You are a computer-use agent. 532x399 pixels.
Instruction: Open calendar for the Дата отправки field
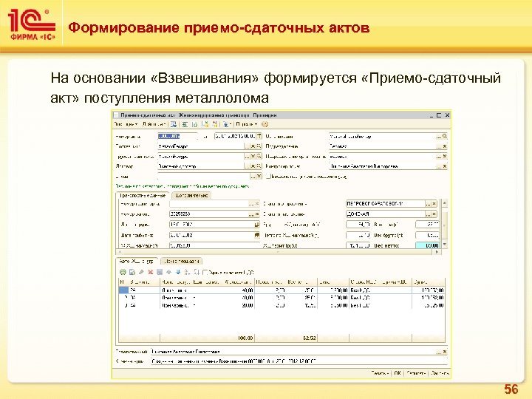(257, 225)
